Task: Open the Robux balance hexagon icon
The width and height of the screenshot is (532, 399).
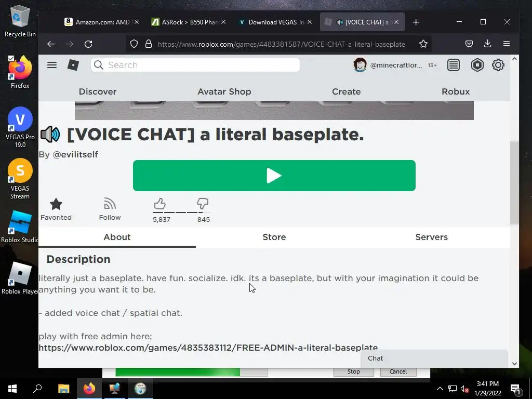Action: point(477,65)
